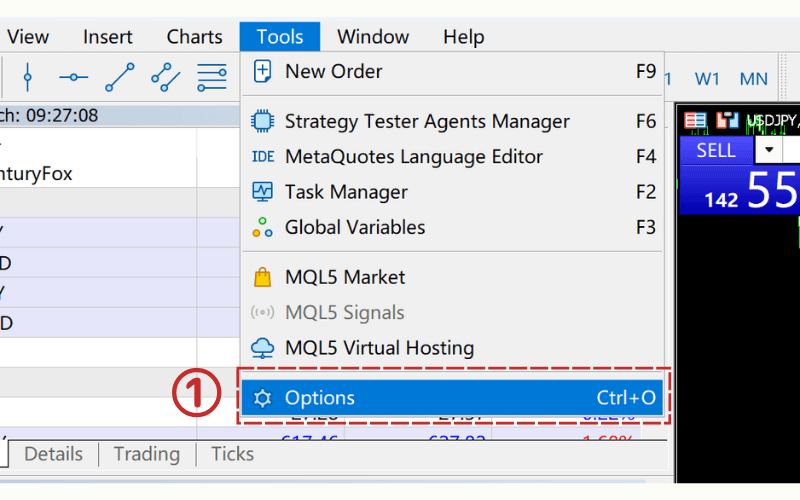800x500 pixels.
Task: Click the trade panel icon beside USDJPY
Action: click(727, 120)
